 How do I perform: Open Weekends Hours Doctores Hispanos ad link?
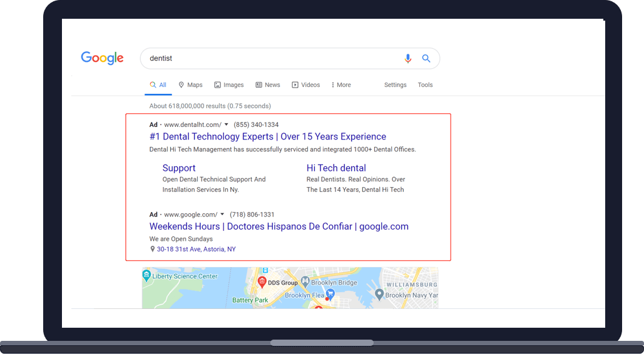(x=279, y=226)
